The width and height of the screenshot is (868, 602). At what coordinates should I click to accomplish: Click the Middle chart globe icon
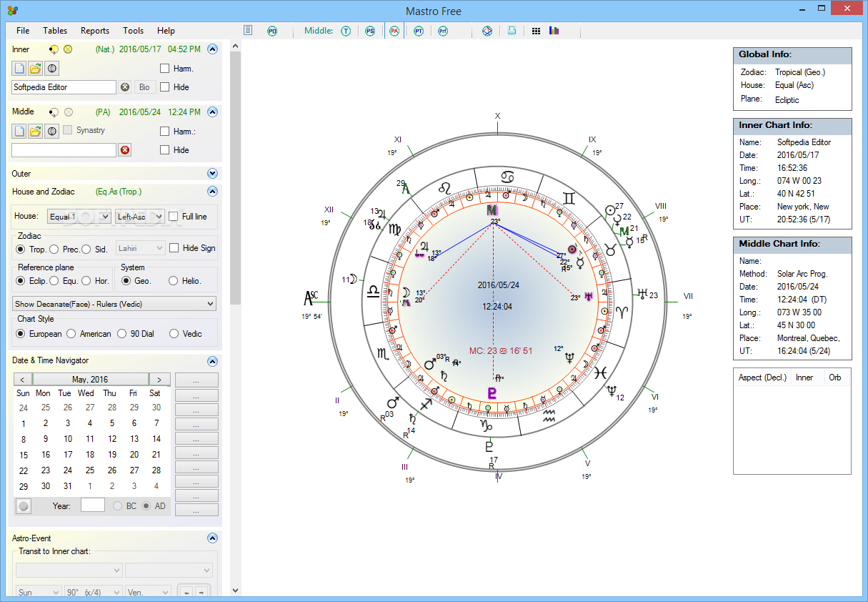[x=51, y=132]
